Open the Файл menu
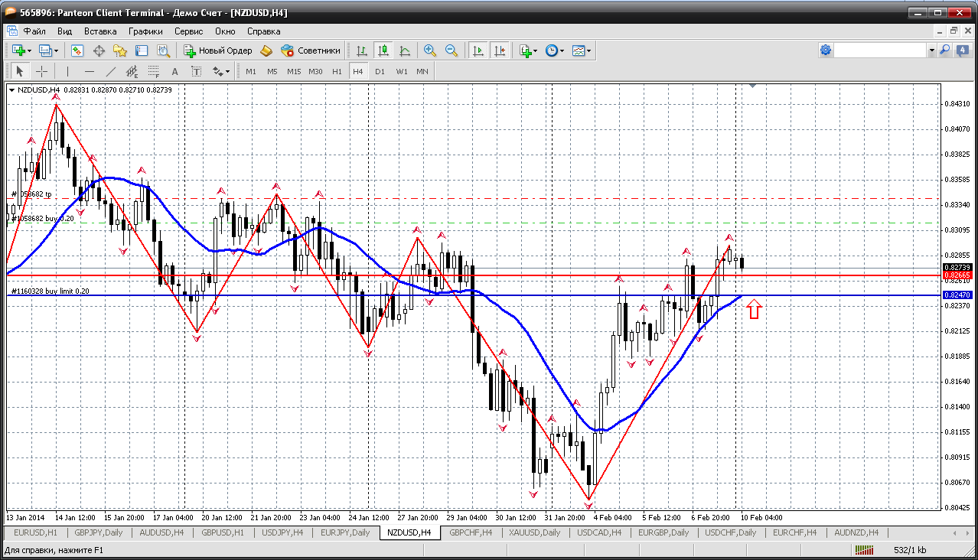Screen dimensions: 978x560 (34, 31)
